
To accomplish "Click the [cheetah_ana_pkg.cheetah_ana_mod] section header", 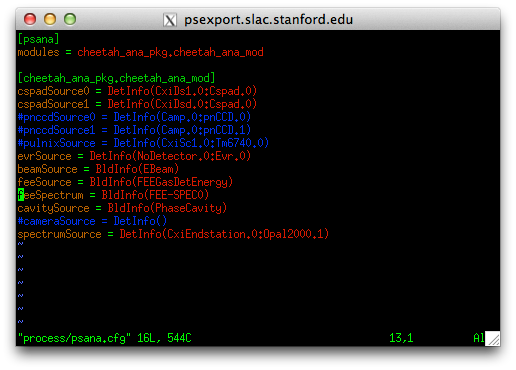I will pyautogui.click(x=116, y=78).
